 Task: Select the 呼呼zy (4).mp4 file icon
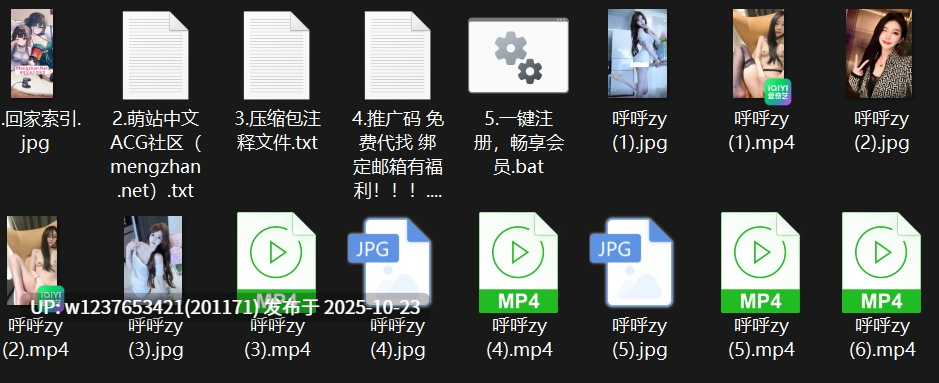pos(518,262)
